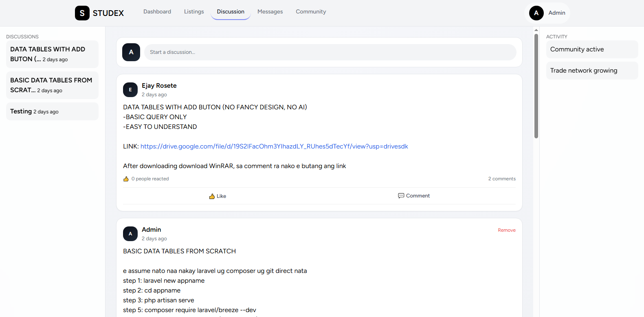Viewport: 644px width, 317px height.
Task: Click the thumbs-up icon beside 0 people reacted
Action: point(126,179)
